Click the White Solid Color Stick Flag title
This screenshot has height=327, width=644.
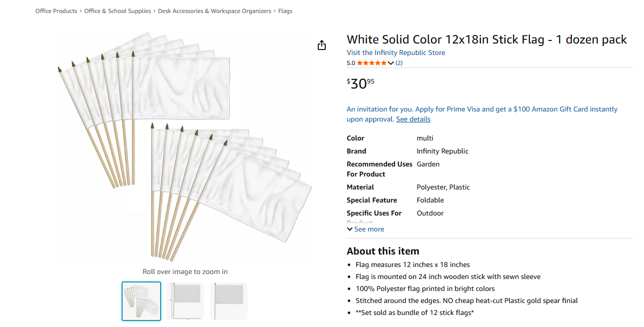[486, 39]
